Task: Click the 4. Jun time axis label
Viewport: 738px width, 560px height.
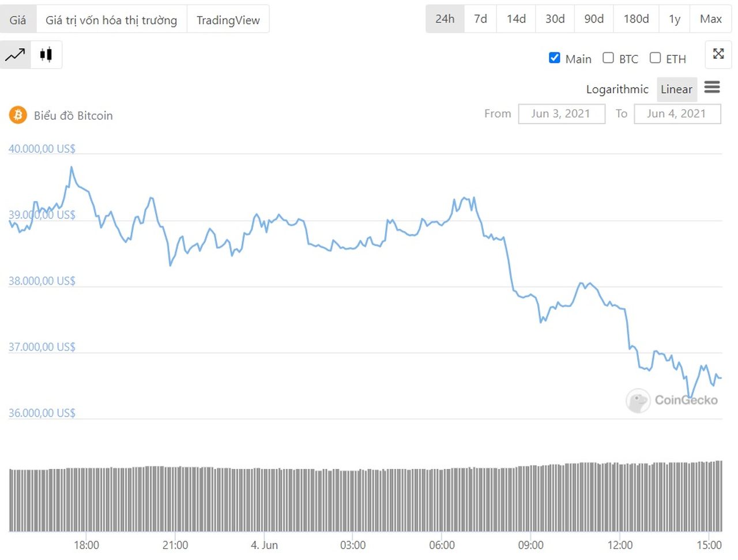Action: tap(265, 545)
